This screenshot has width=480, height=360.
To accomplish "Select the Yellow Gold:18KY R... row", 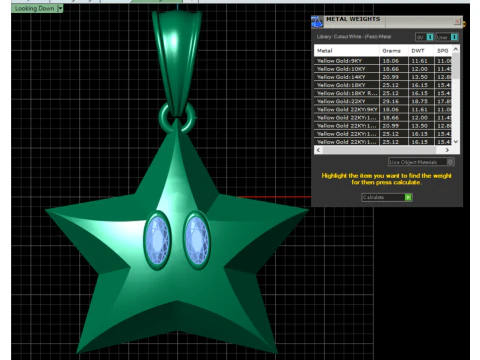I will (383, 93).
